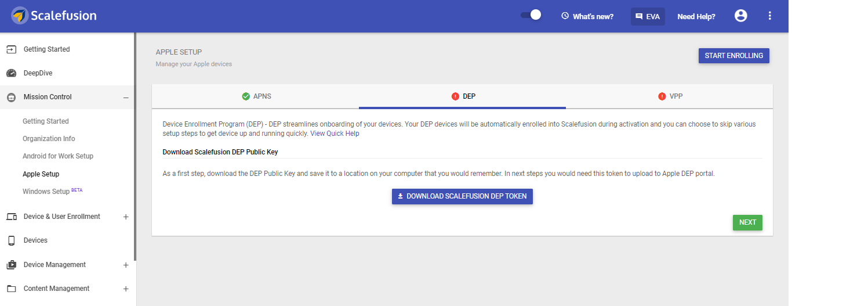Image resolution: width=868 pixels, height=306 pixels.
Task: Click 'Download Scalefusion DEP Public Key' heading
Action: coord(220,152)
